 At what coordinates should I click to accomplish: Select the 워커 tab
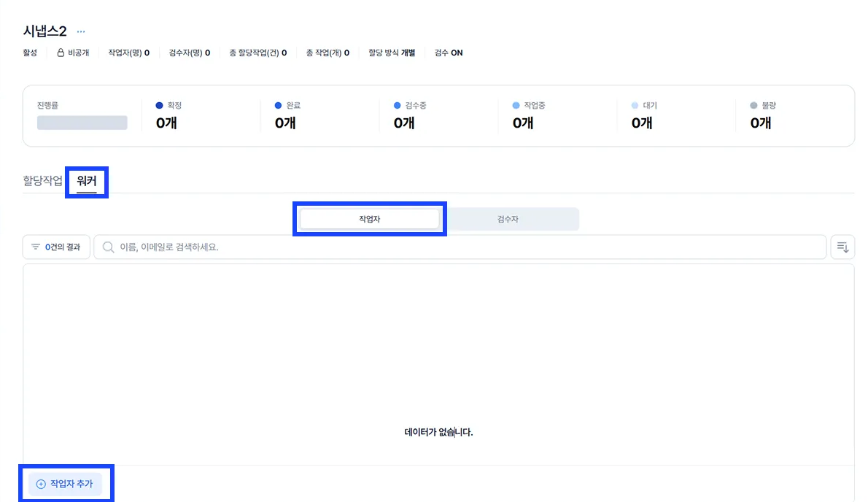[86, 181]
